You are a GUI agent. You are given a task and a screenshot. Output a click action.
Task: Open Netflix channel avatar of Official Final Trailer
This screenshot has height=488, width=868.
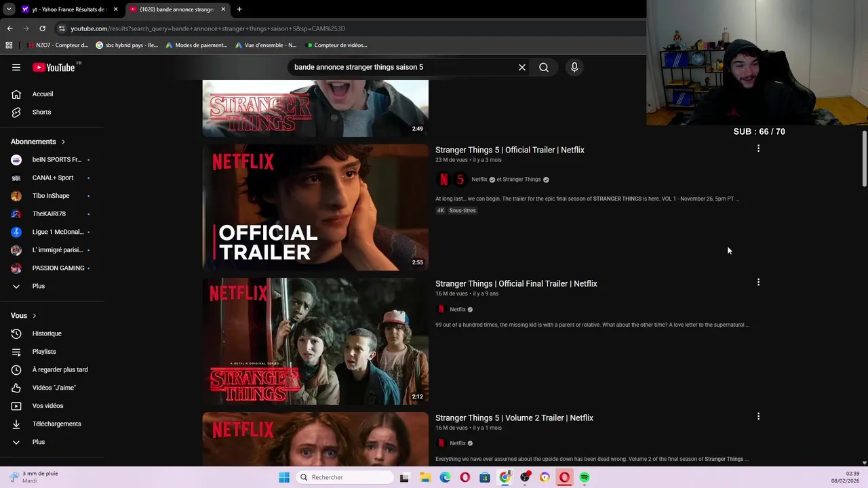tap(441, 309)
